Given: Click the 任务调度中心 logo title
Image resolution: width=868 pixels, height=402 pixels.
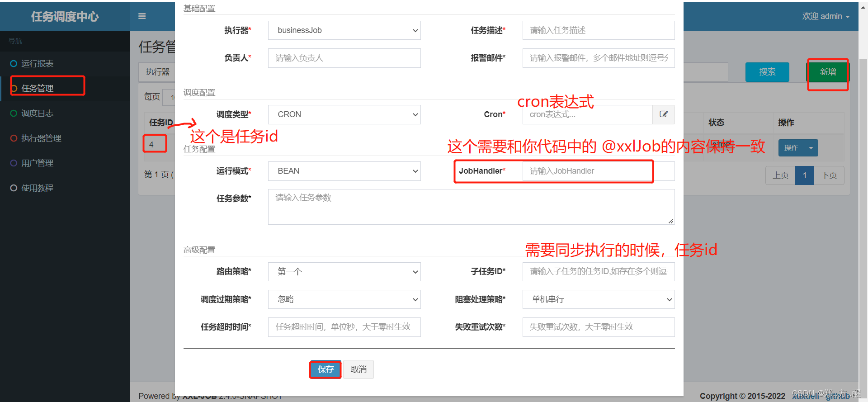Looking at the screenshot, I should point(65,17).
